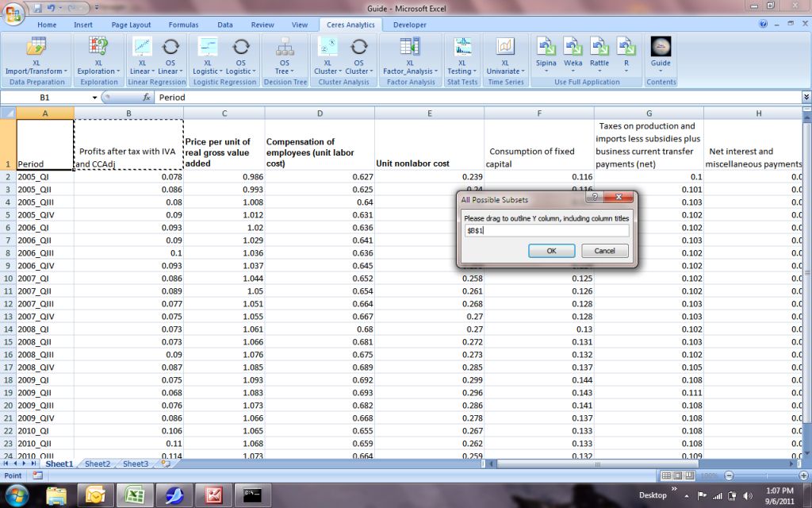Open XL Factor_Analysis tool
The width and height of the screenshot is (812, 508).
[410, 56]
